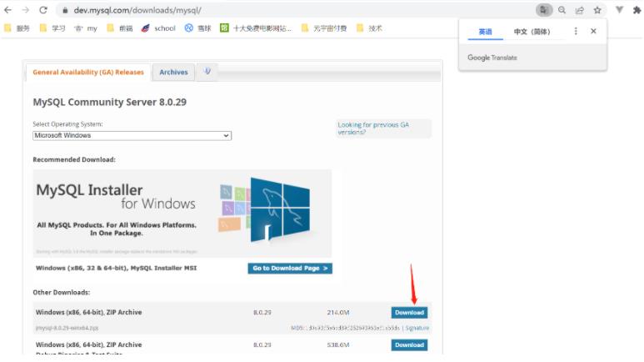Click the Google Translate icon in address bar
The height and width of the screenshot is (362, 644).
(x=543, y=10)
